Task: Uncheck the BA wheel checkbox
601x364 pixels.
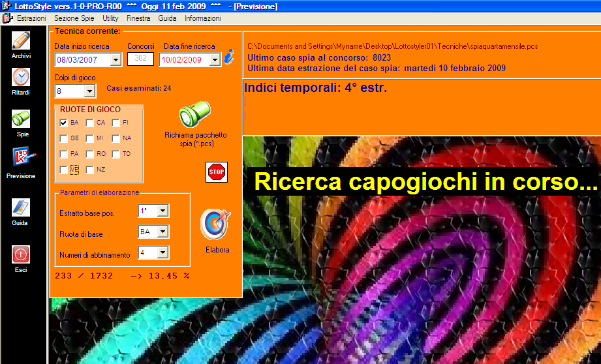Action: click(x=64, y=123)
